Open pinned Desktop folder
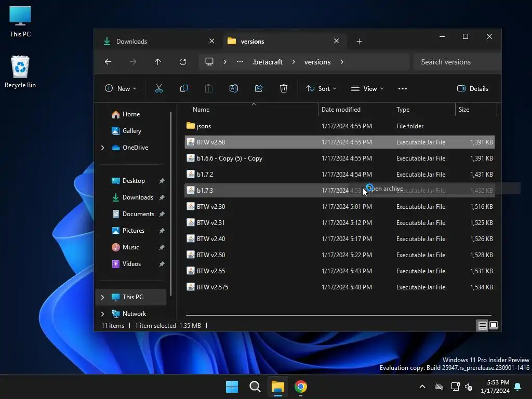The width and height of the screenshot is (532, 399). 133,181
